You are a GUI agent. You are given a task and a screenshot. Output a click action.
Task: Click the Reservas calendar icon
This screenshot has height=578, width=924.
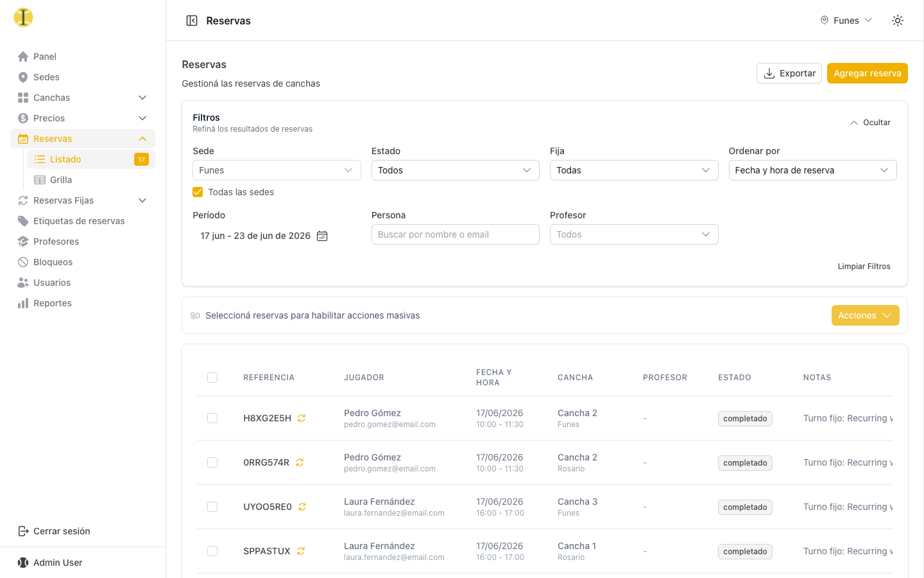(x=23, y=139)
